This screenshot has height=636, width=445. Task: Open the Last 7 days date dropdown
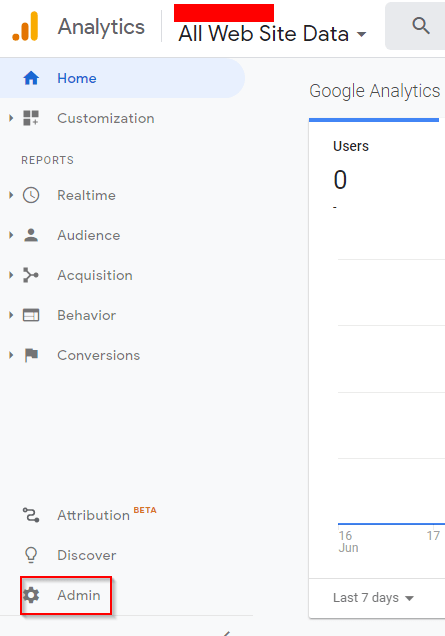tap(373, 597)
